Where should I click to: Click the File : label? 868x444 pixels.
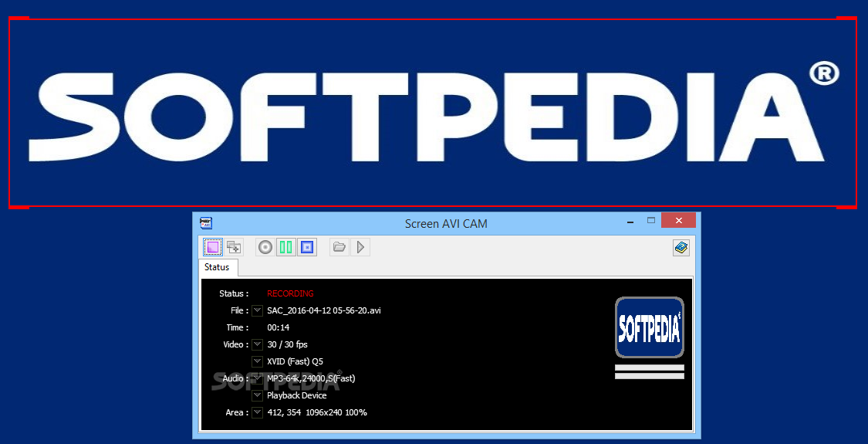[x=240, y=310]
